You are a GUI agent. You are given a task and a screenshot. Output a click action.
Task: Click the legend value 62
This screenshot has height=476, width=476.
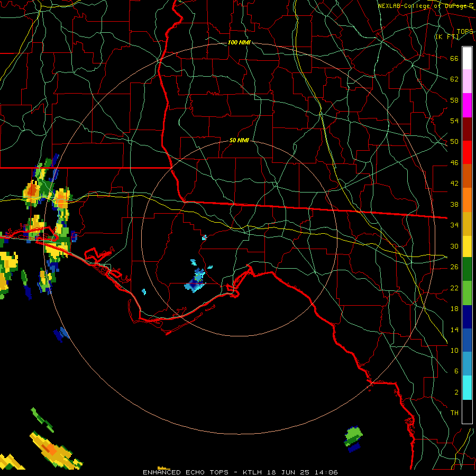click(454, 79)
